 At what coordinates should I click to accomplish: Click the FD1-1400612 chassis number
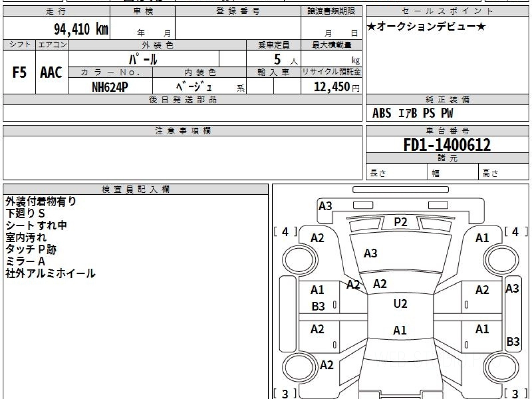(447, 145)
